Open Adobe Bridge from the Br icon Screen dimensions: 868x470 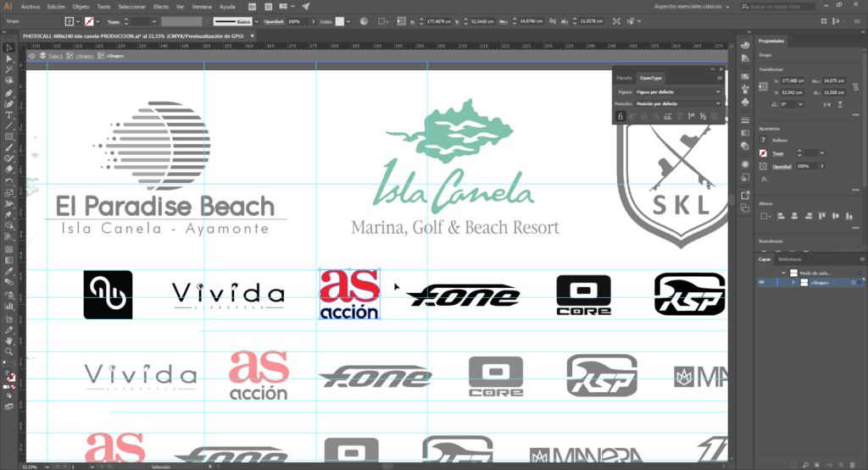(253, 7)
